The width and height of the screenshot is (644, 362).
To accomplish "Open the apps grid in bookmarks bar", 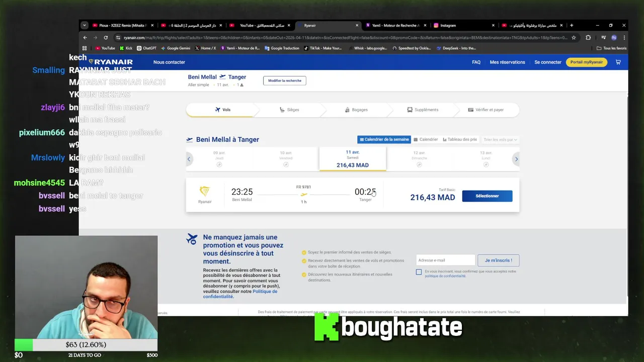I will [x=85, y=48].
